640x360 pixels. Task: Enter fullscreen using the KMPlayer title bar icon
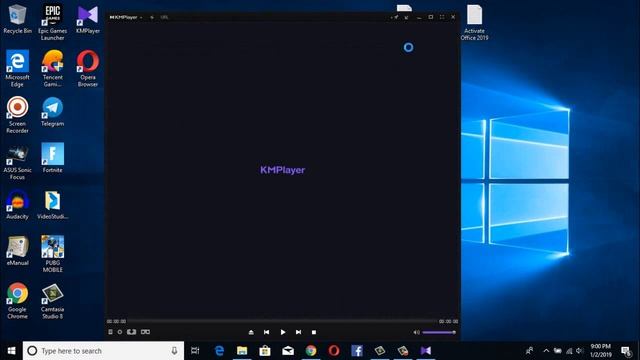[x=442, y=17]
